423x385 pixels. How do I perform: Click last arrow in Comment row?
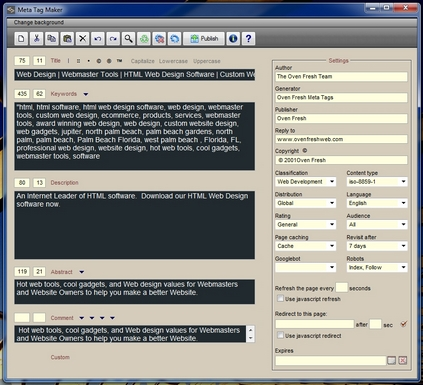pyautogui.click(x=112, y=318)
